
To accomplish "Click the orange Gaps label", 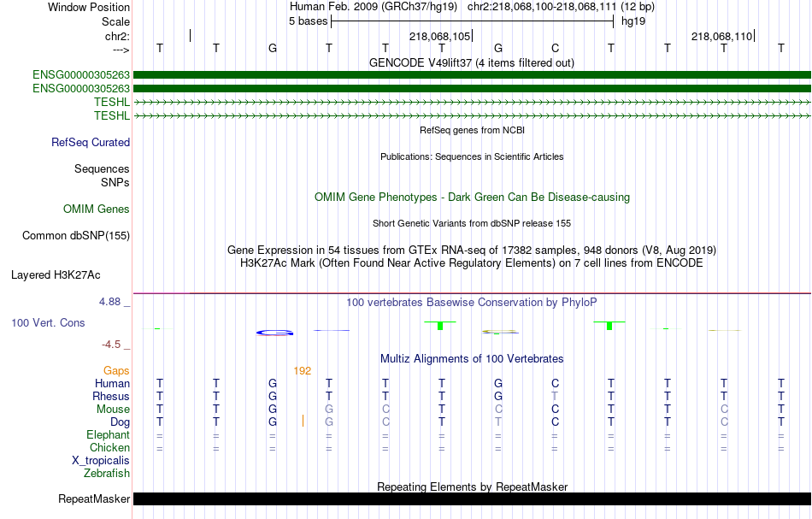I will click(x=116, y=370).
